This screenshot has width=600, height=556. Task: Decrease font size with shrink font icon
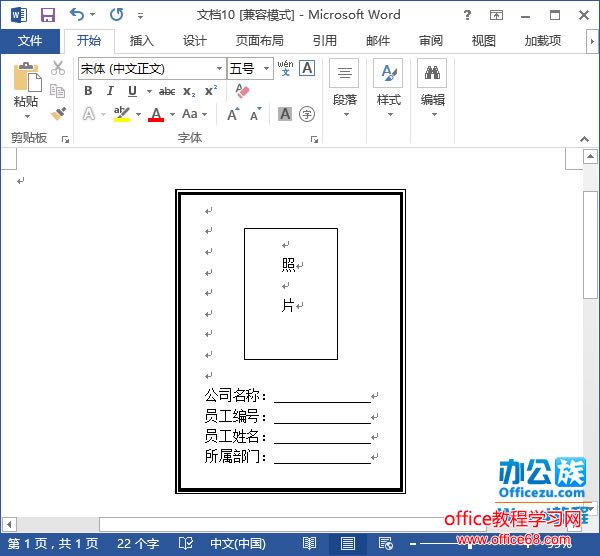pyautogui.click(x=256, y=114)
